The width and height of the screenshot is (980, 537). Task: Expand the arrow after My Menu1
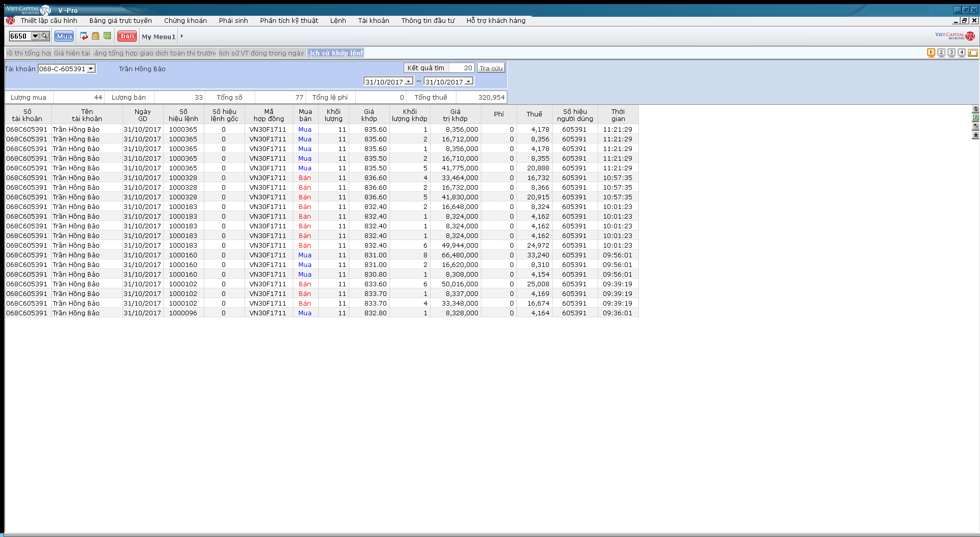pyautogui.click(x=182, y=36)
